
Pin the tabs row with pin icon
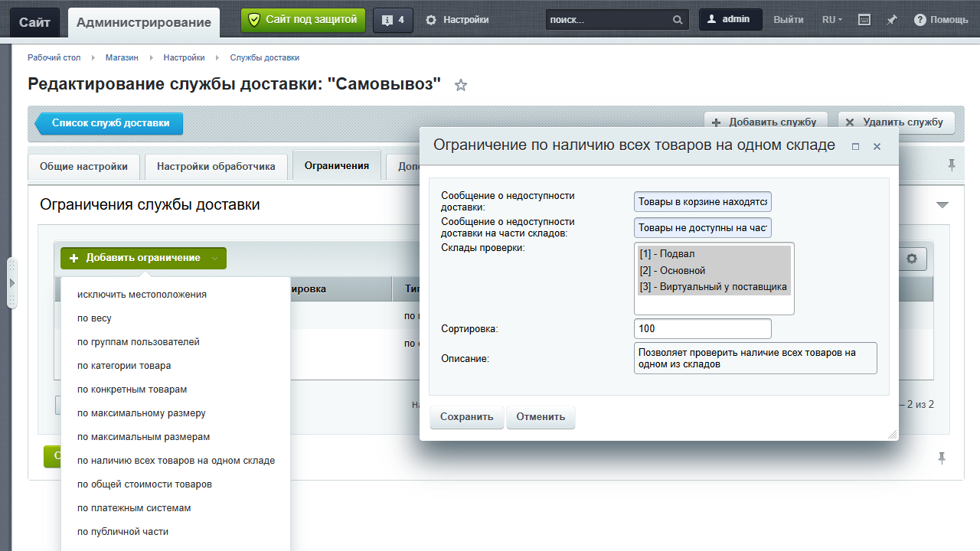coord(952,165)
